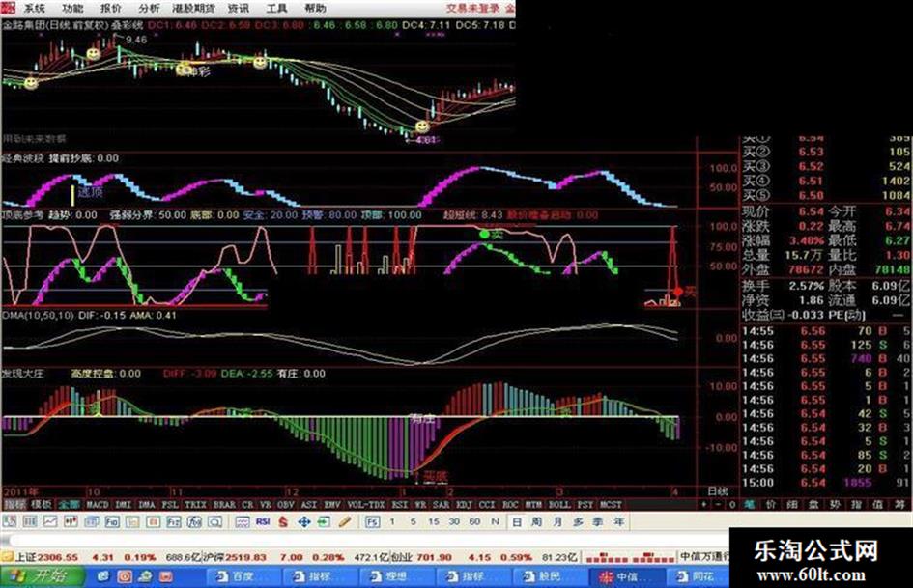Switch to the 筹 chips panel tab
Image resolution: width=913 pixels, height=588 pixels.
point(900,505)
